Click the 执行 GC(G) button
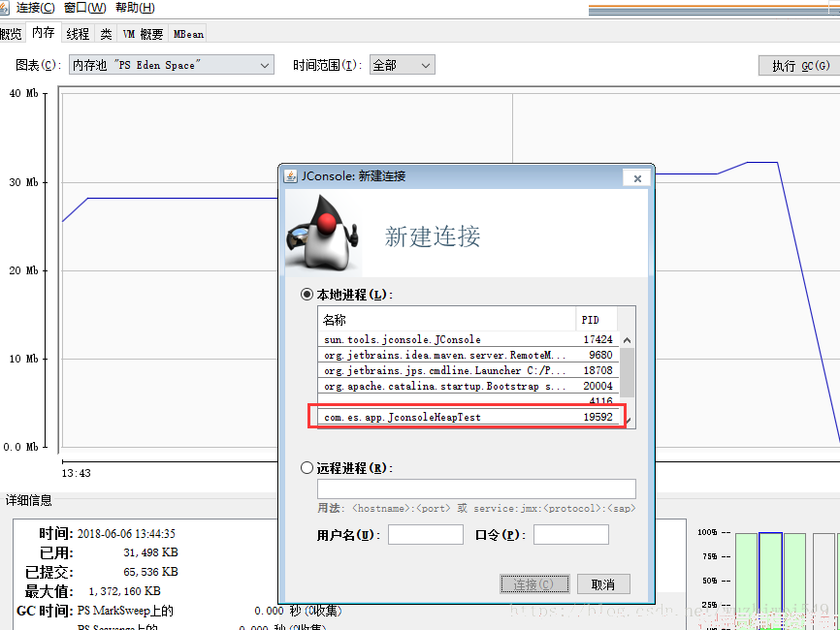This screenshot has width=840, height=630. 800,65
